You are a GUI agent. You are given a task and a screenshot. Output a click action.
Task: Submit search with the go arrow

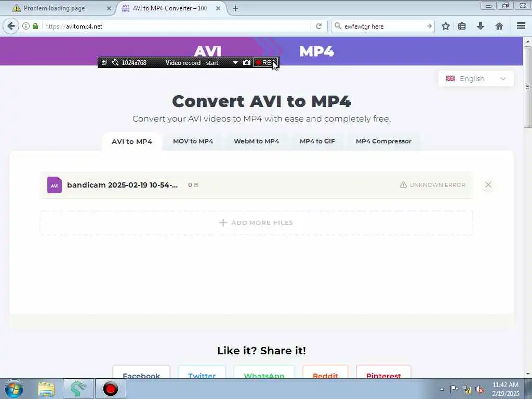[429, 26]
